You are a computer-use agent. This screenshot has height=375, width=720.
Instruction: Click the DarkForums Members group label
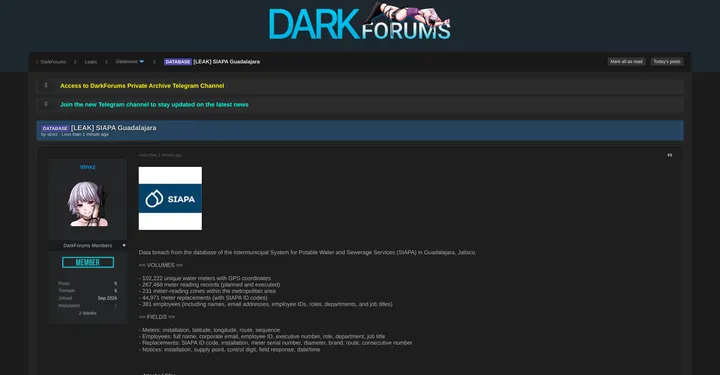(87, 246)
